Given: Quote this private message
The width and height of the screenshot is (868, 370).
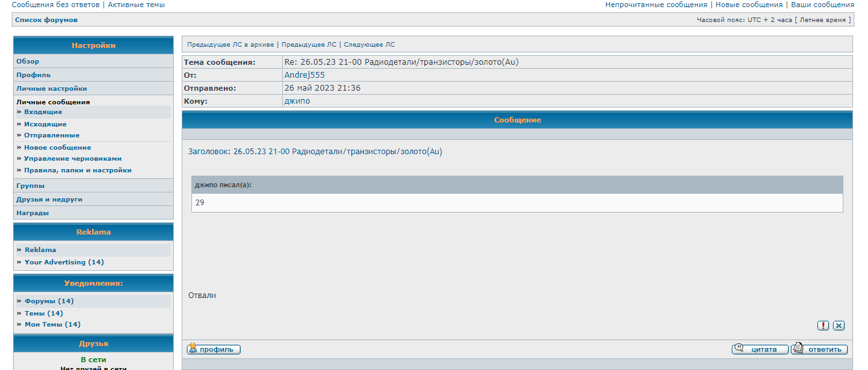Looking at the screenshot, I should coord(760,349).
